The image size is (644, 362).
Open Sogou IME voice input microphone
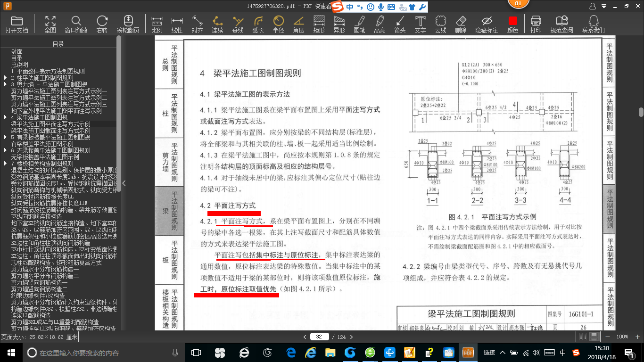380,7
